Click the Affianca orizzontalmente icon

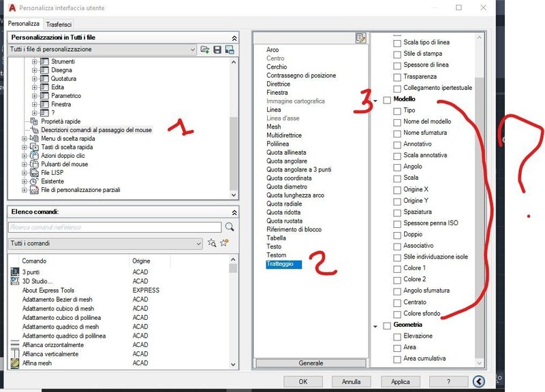point(15,344)
